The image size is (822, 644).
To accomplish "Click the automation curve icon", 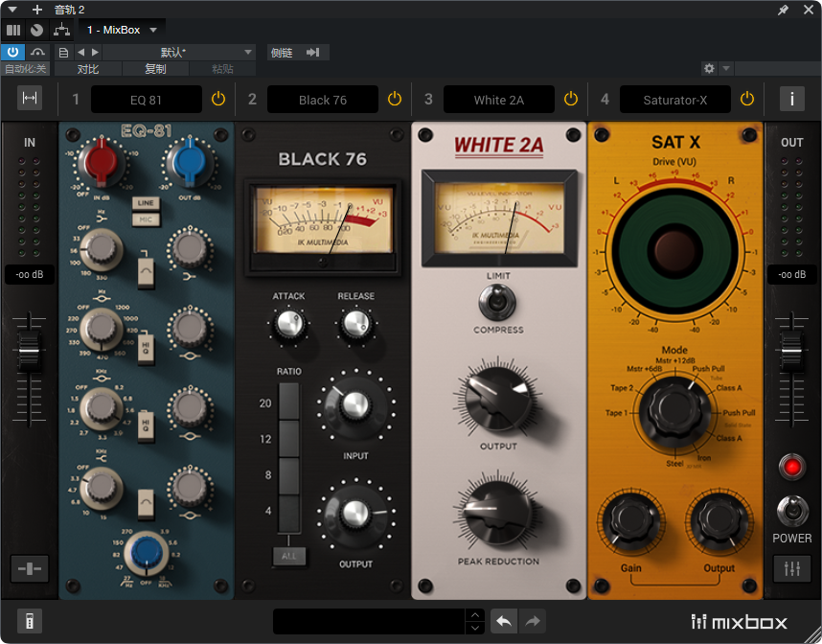I will pos(37,52).
